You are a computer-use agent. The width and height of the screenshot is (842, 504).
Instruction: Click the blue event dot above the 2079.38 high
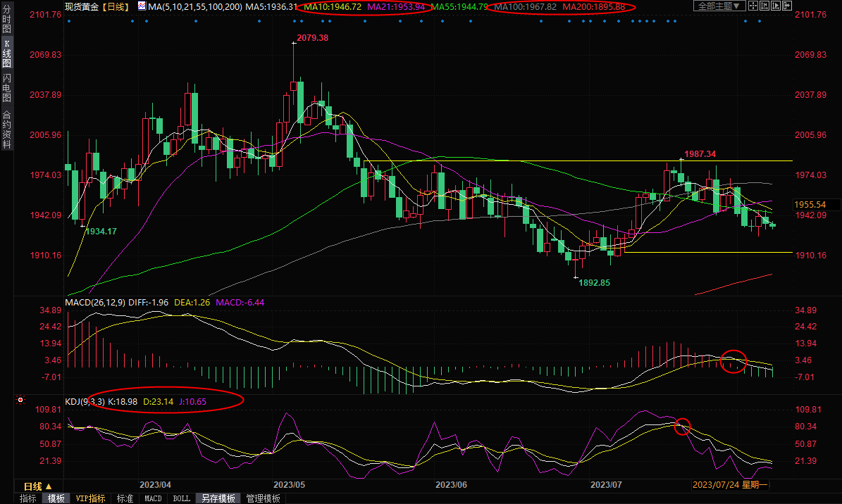click(295, 21)
